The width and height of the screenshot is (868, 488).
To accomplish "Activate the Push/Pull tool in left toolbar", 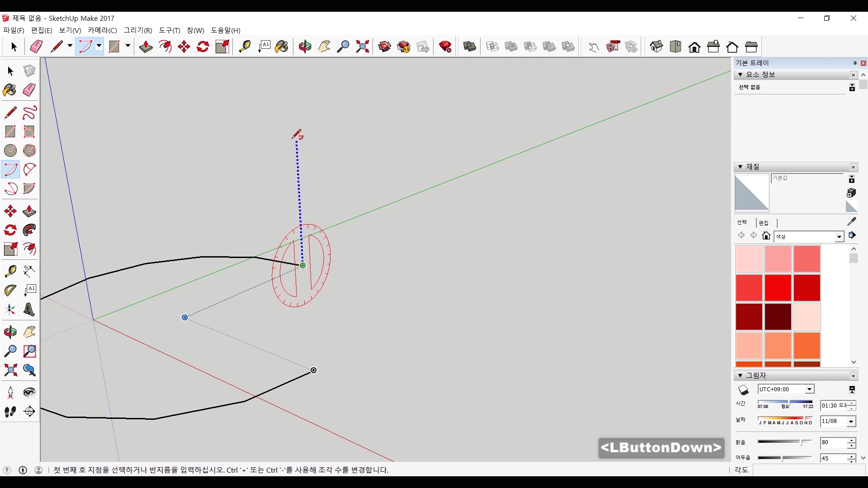I will tap(29, 211).
